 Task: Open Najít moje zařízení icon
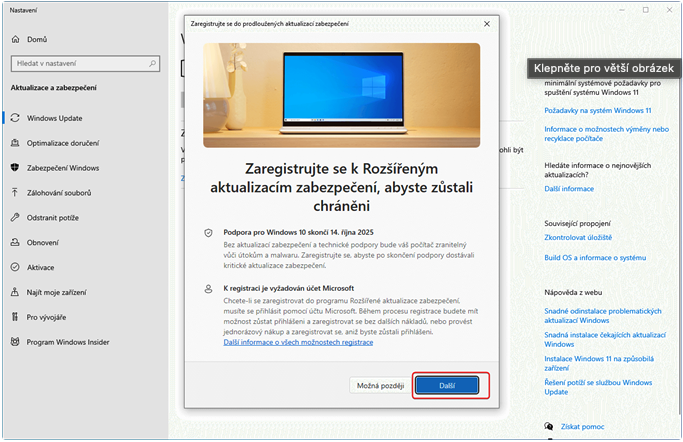point(15,292)
